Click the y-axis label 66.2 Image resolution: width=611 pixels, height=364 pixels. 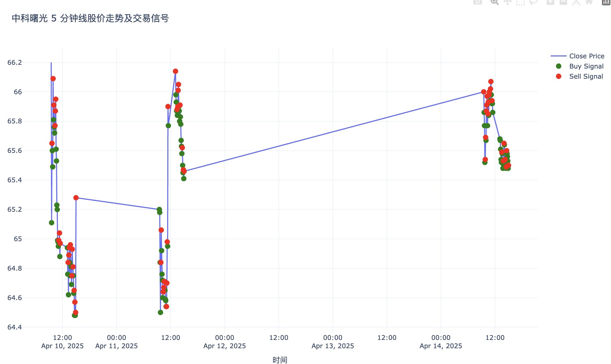tap(14, 62)
